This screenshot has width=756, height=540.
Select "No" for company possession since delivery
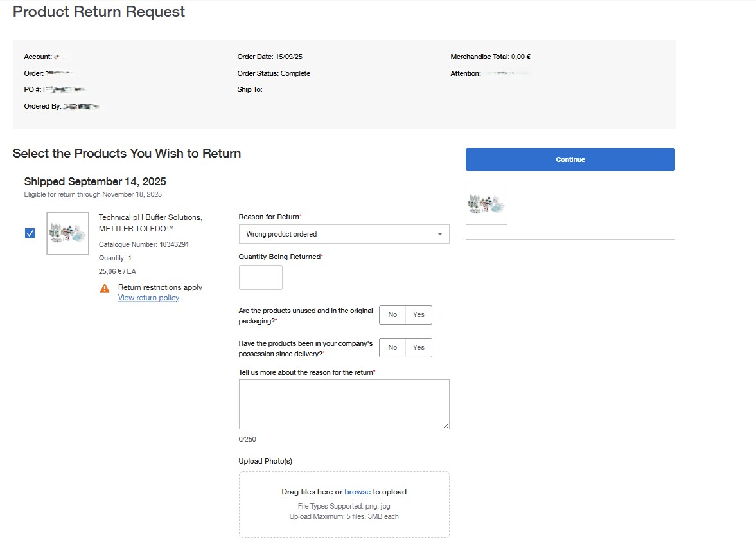392,348
